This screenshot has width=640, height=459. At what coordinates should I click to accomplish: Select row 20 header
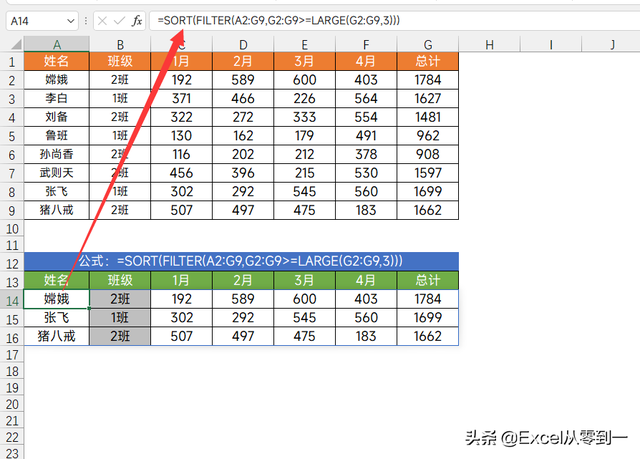pyautogui.click(x=12, y=404)
